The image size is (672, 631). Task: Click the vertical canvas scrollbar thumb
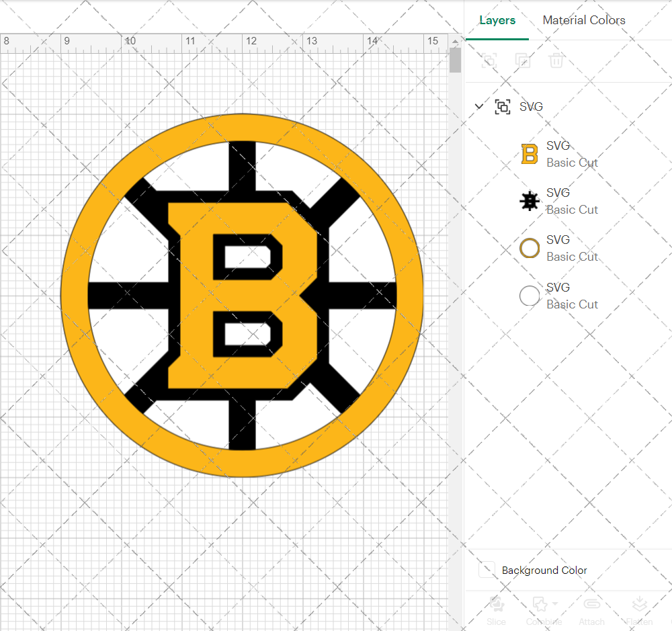(455, 60)
